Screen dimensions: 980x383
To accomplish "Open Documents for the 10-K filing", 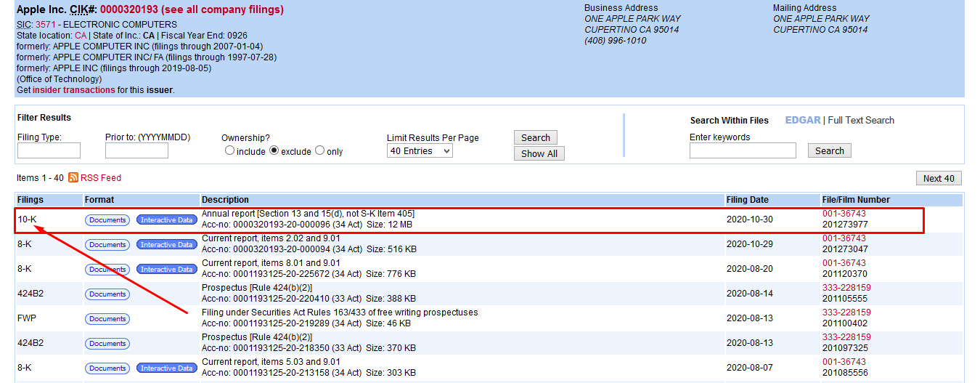I will [x=107, y=220].
